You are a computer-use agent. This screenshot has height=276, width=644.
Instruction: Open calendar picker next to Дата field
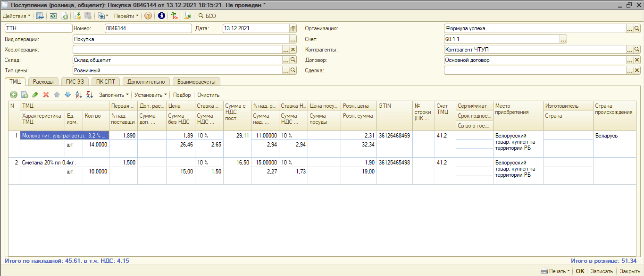293,28
